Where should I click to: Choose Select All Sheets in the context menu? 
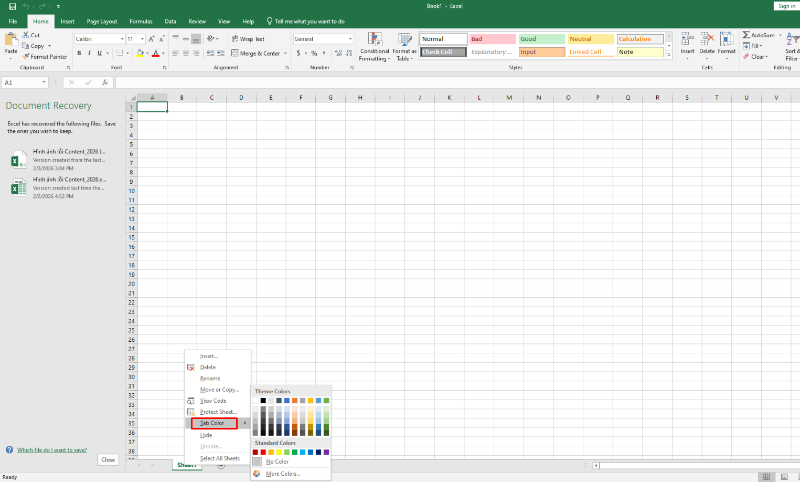click(x=220, y=458)
